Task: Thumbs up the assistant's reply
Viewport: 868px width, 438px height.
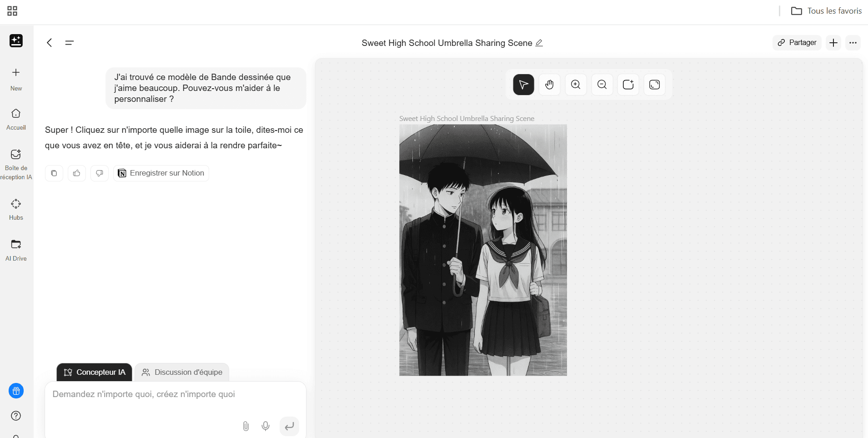Action: pos(77,173)
